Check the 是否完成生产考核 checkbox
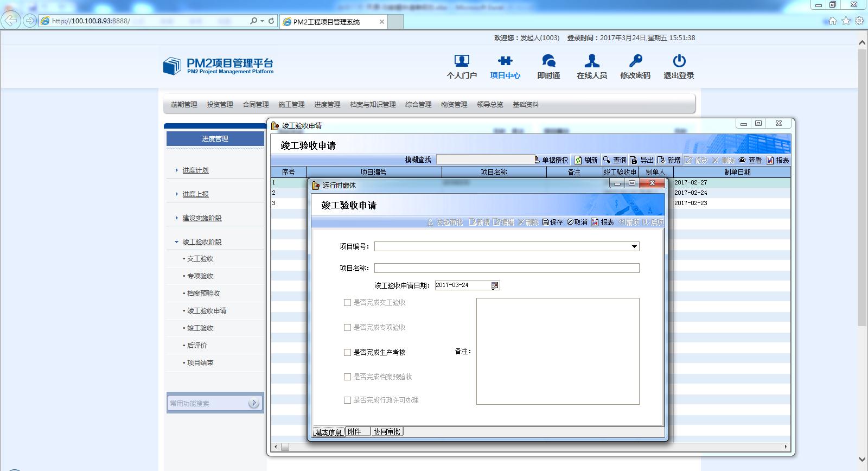The image size is (868, 471). [x=347, y=352]
